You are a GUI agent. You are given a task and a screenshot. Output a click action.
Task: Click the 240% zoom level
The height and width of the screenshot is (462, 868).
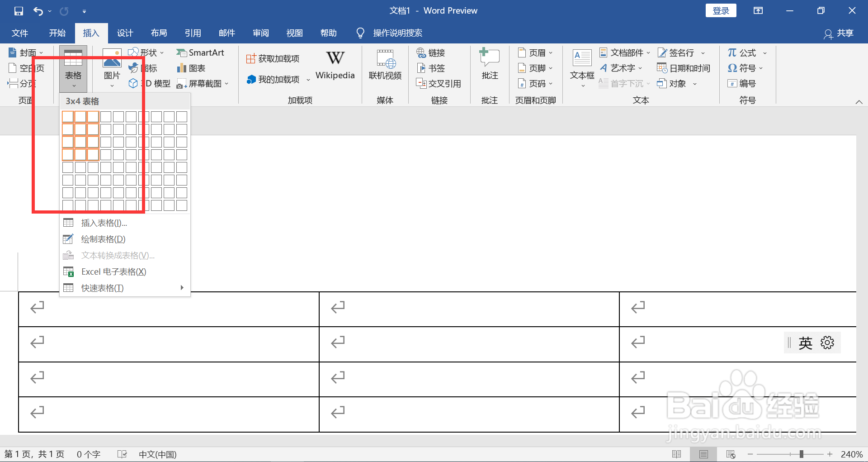[x=852, y=454]
